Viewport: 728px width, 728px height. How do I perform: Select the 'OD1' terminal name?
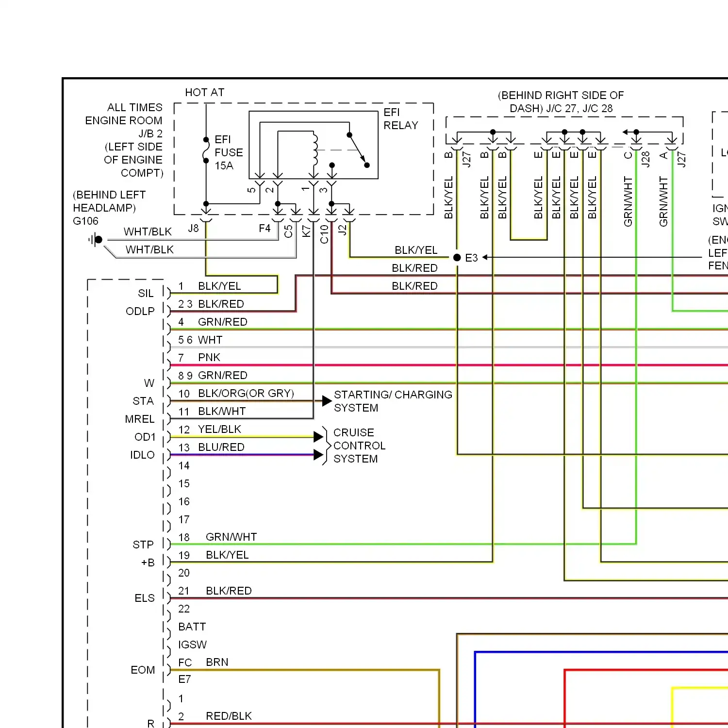145,437
